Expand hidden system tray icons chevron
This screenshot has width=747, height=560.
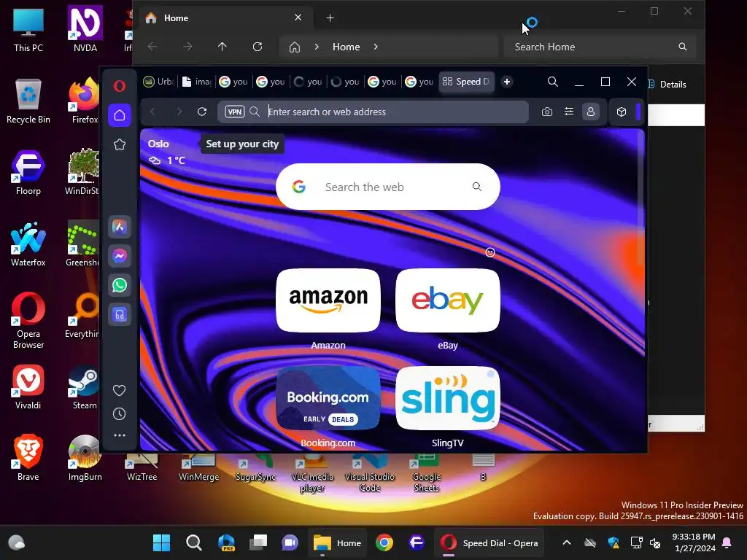click(567, 542)
